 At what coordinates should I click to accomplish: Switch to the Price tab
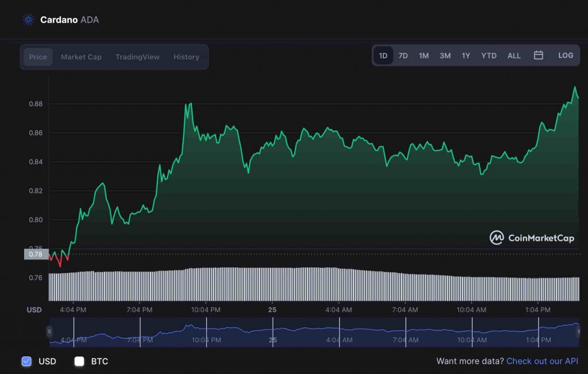(38, 57)
